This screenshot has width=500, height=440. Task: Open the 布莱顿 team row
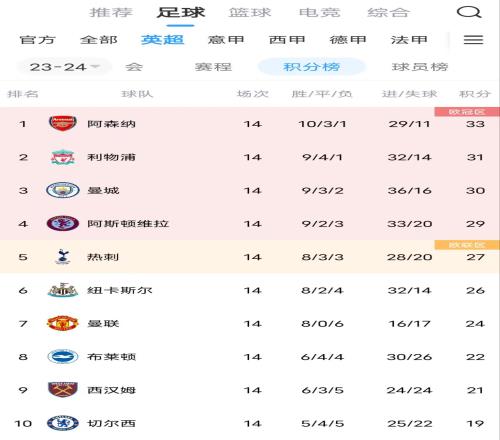coord(250,357)
